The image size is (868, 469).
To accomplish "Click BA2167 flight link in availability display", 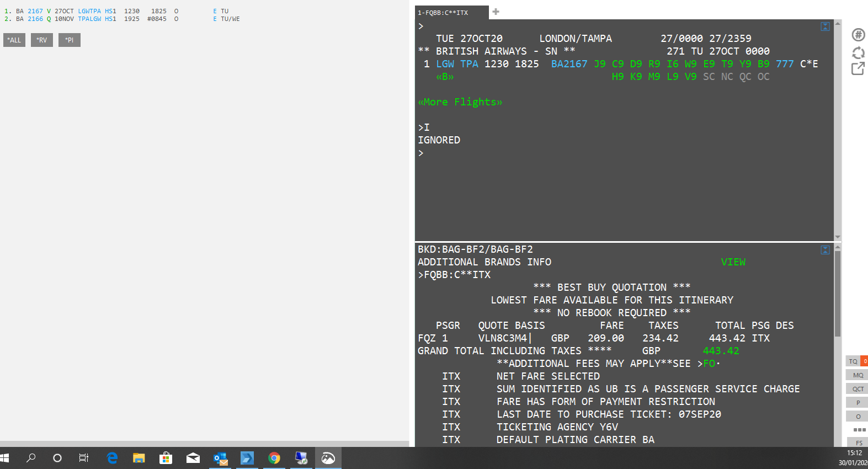I will [x=569, y=64].
